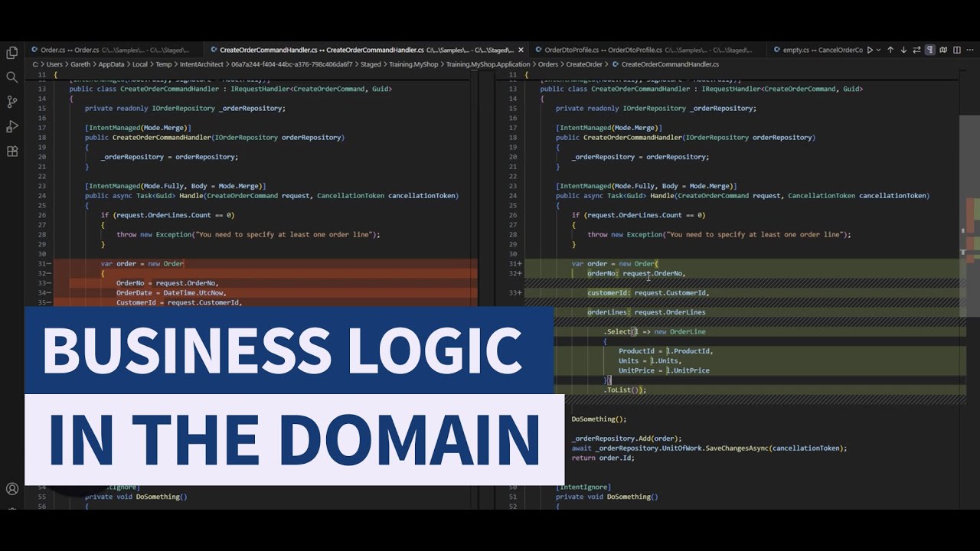Click 'orderNo: request.OrderNo,' in right pane
Viewport: 980px width, 551px height.
(636, 273)
